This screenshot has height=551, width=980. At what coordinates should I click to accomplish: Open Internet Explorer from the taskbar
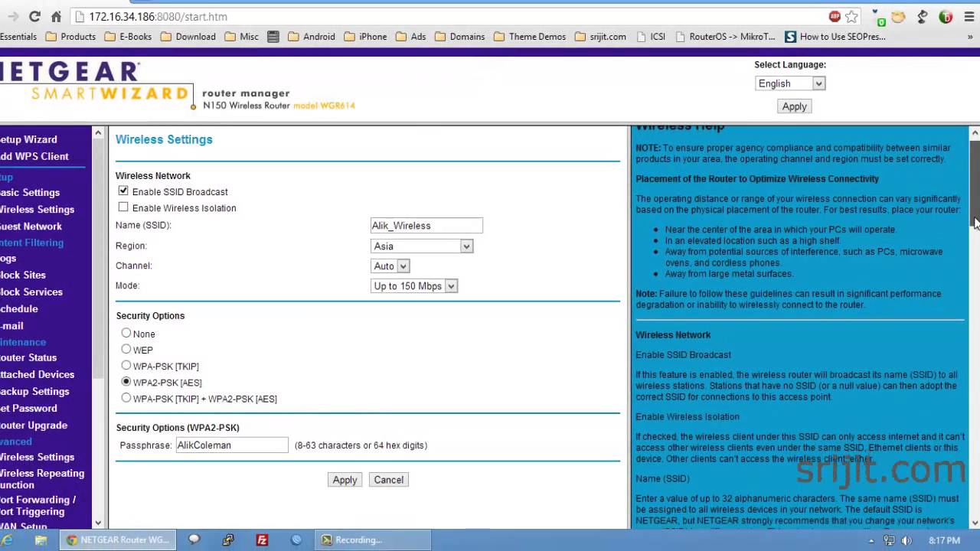point(7,540)
